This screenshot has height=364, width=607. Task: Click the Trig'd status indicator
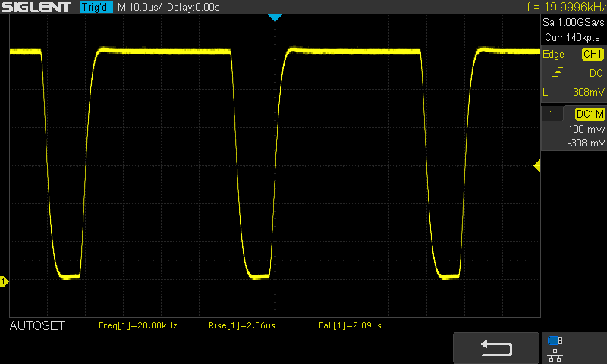[96, 7]
